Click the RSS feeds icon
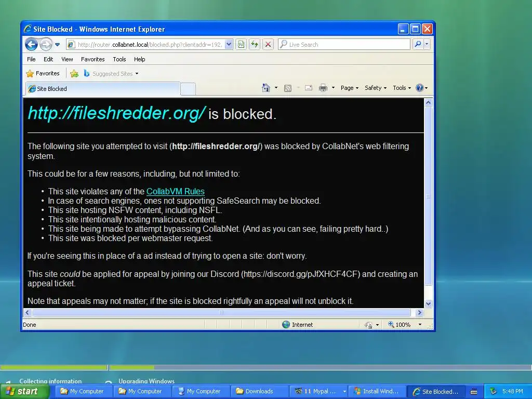This screenshot has width=532, height=399. coord(288,88)
